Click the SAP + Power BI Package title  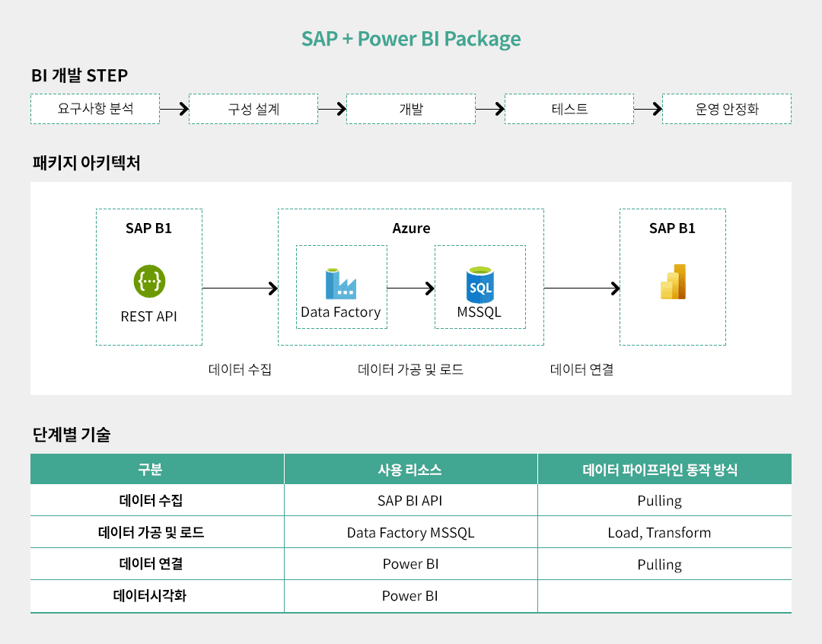(x=411, y=39)
